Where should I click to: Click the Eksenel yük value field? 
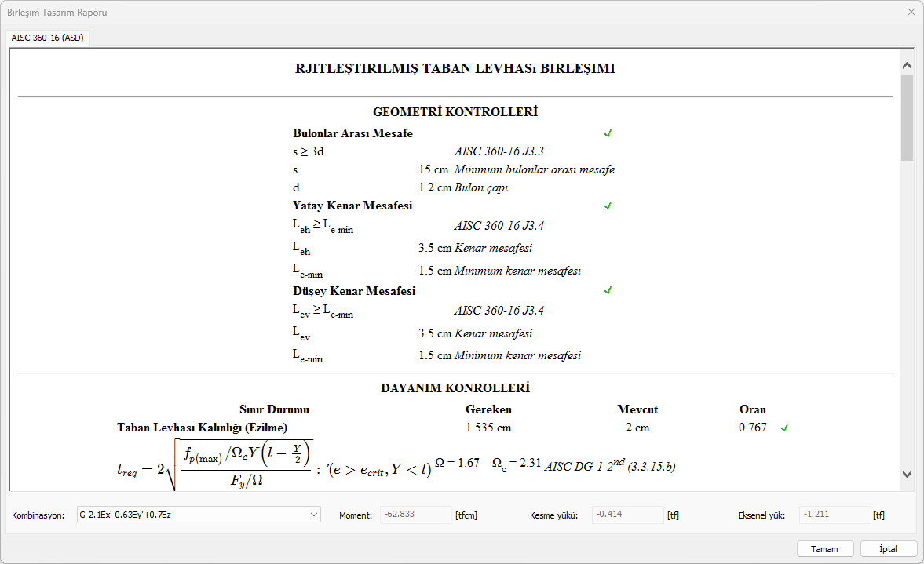[835, 515]
